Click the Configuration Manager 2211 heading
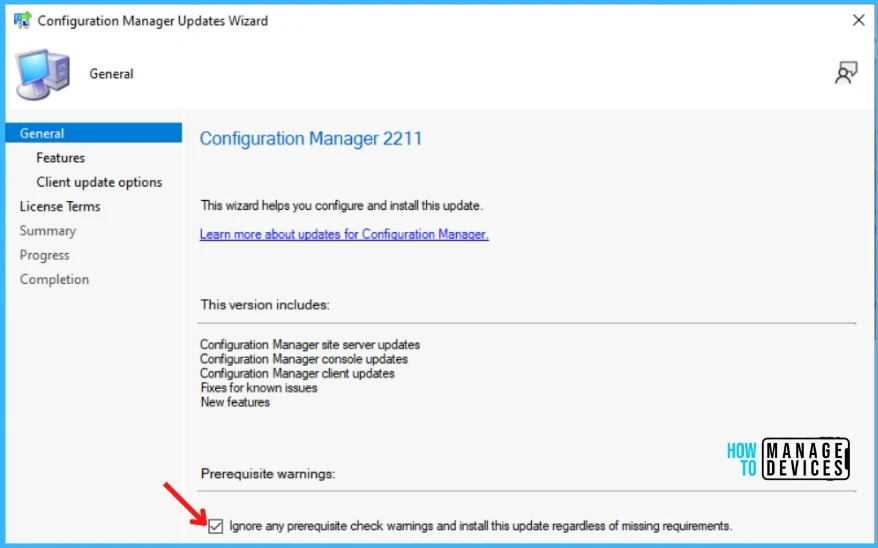 click(311, 138)
